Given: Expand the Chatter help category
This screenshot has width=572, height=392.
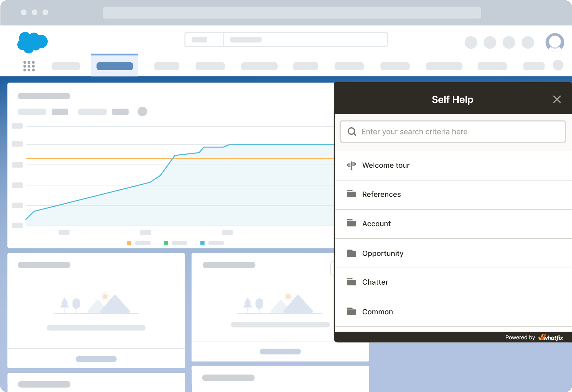Looking at the screenshot, I should (x=375, y=282).
